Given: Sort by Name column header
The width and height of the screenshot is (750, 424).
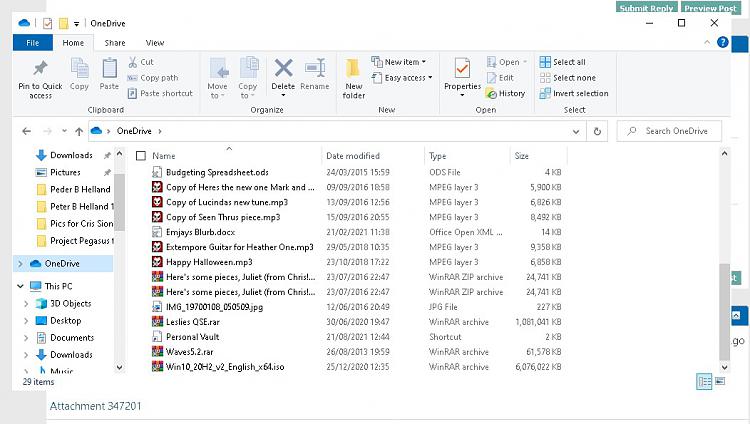Looking at the screenshot, I should (234, 156).
